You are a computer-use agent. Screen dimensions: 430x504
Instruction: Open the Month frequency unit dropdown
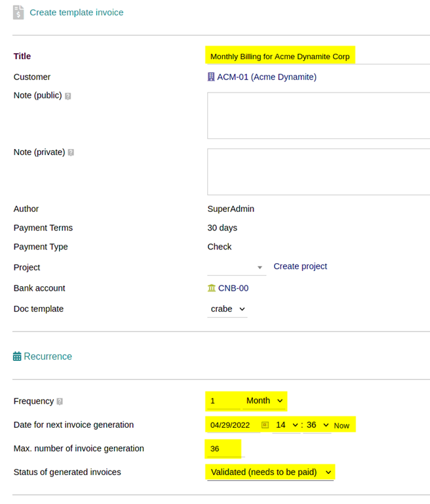point(264,401)
